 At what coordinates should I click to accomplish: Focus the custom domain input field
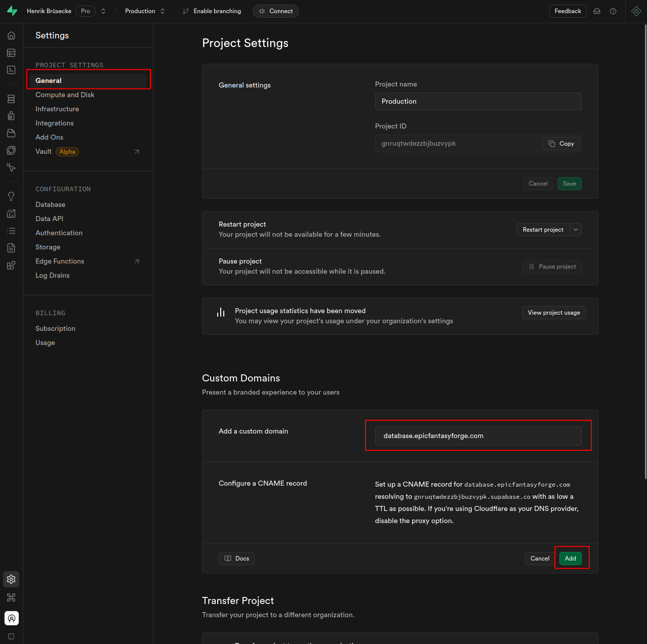click(x=478, y=436)
